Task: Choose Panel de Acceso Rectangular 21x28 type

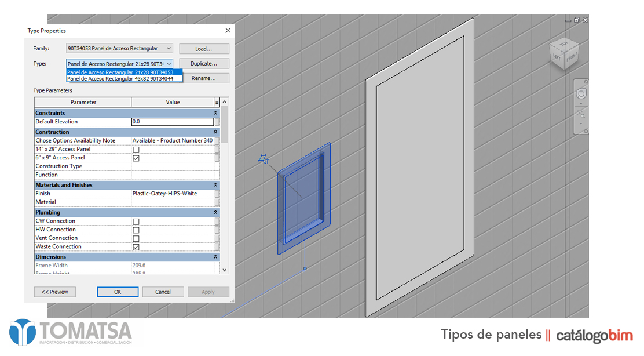Action: pos(120,72)
